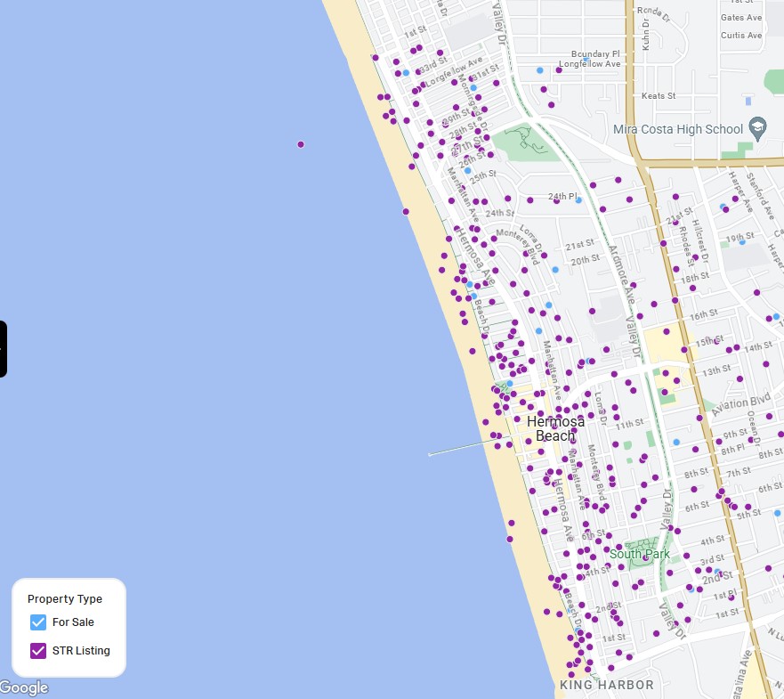The image size is (784, 699).
Task: Click the 19th St label
Action: pyautogui.click(x=740, y=236)
